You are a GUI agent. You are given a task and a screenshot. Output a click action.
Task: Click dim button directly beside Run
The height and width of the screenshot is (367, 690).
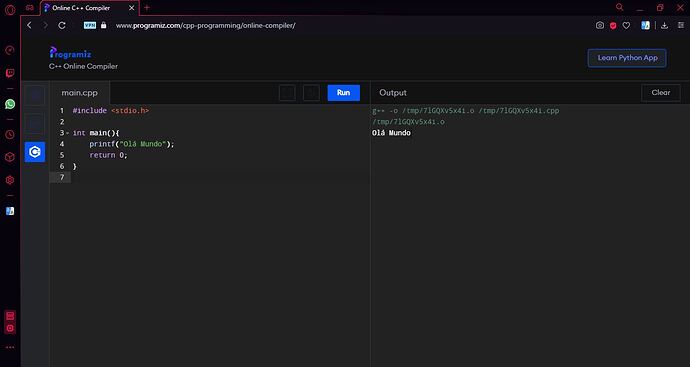[312, 93]
